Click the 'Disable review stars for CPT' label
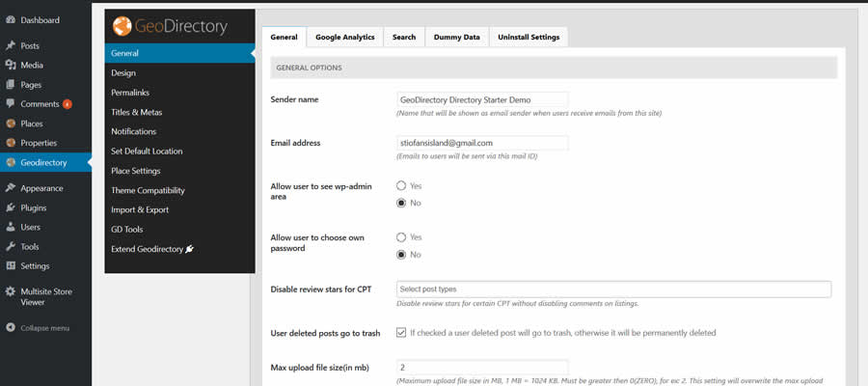 pyautogui.click(x=320, y=289)
